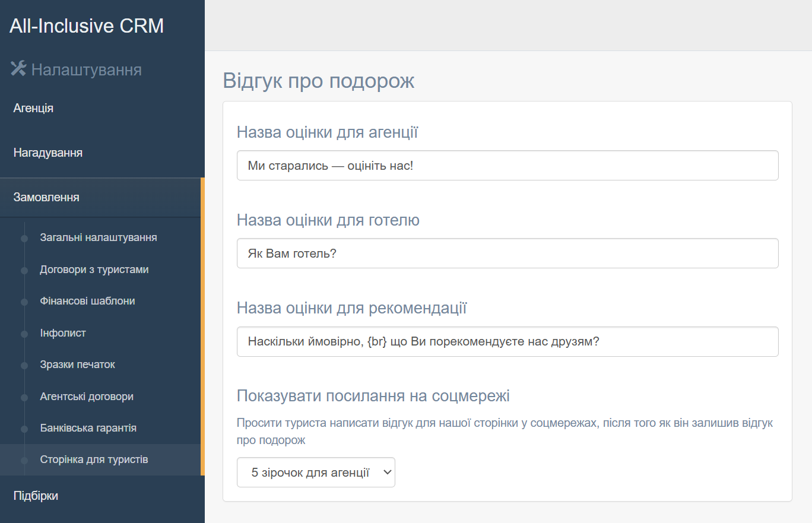Screen dimensions: 812x523
Task: Open Агентські договори page
Action: [87, 397]
